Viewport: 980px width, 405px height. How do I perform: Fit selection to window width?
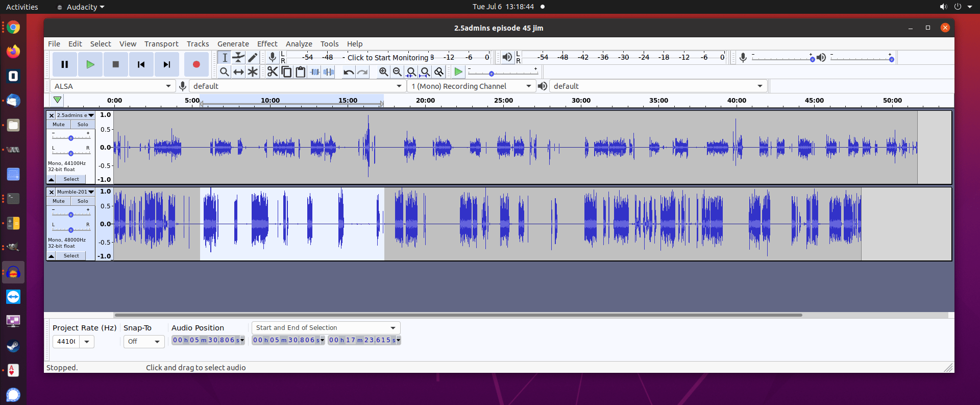[411, 72]
